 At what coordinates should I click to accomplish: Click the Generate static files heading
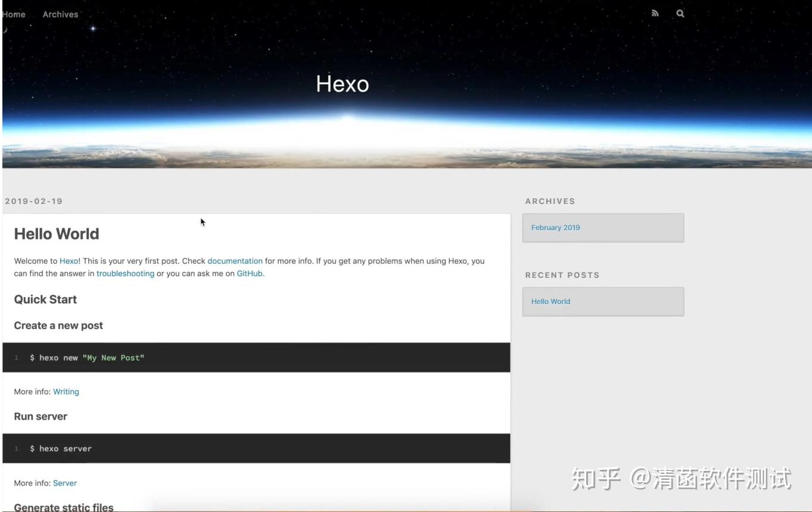coord(63,507)
